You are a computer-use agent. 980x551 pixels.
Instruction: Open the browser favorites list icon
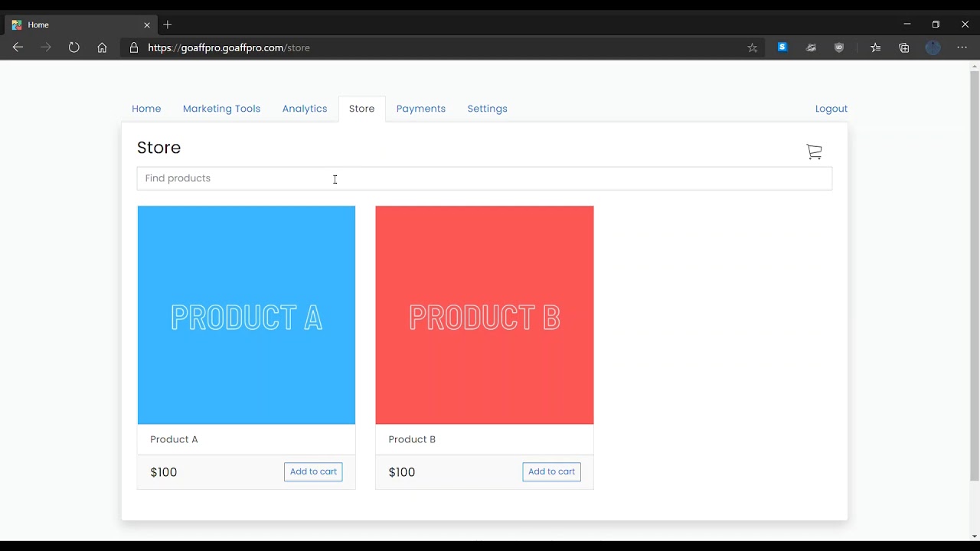point(875,47)
